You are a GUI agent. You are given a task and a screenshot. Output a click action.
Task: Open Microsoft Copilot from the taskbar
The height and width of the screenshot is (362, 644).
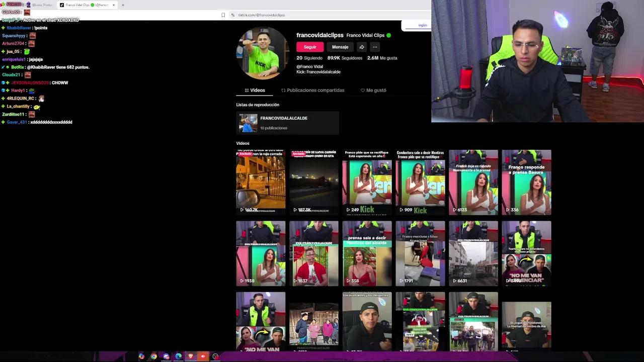click(141, 356)
